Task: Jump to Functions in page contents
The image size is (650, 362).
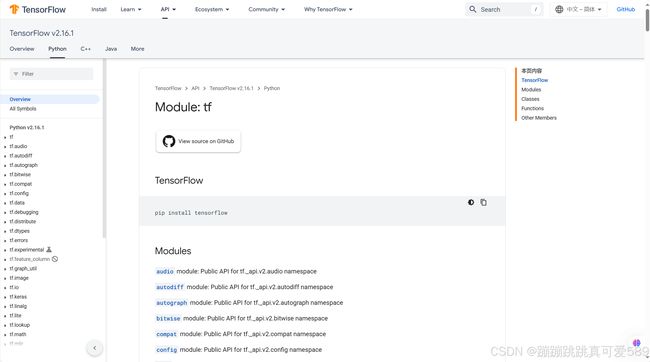Action: 532,108
